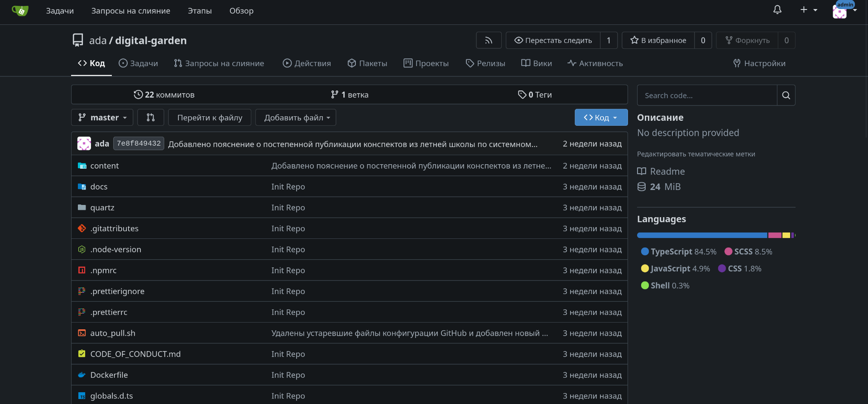Toggle В избранное star button
The width and height of the screenshot is (868, 404).
click(x=658, y=40)
